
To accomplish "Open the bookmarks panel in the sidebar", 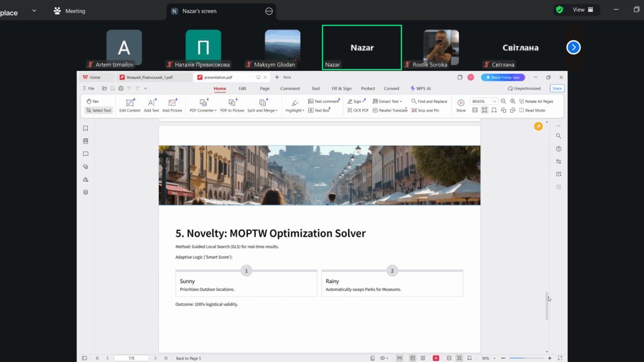I will [85, 128].
